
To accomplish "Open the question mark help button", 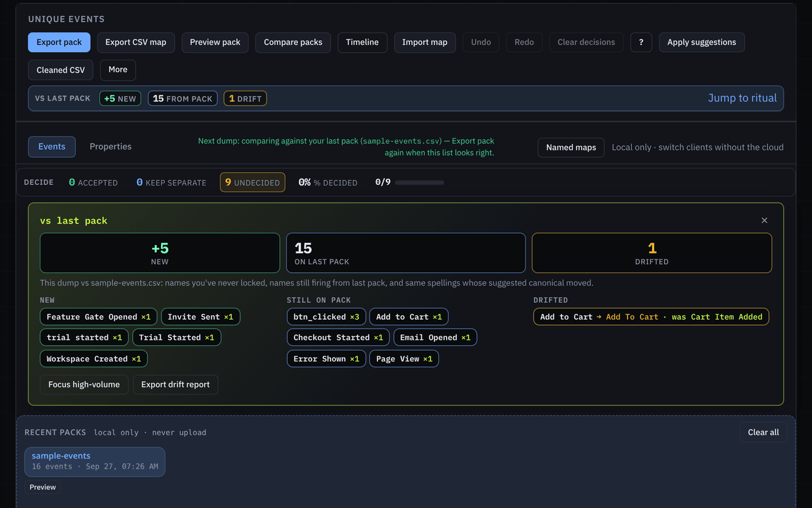I will [641, 43].
